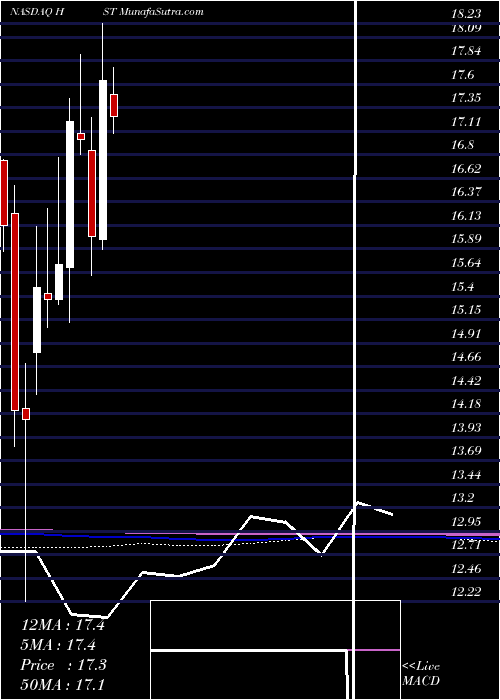The image size is (500, 700).
Task: Select the 15.64 price label
Action: point(466,262)
